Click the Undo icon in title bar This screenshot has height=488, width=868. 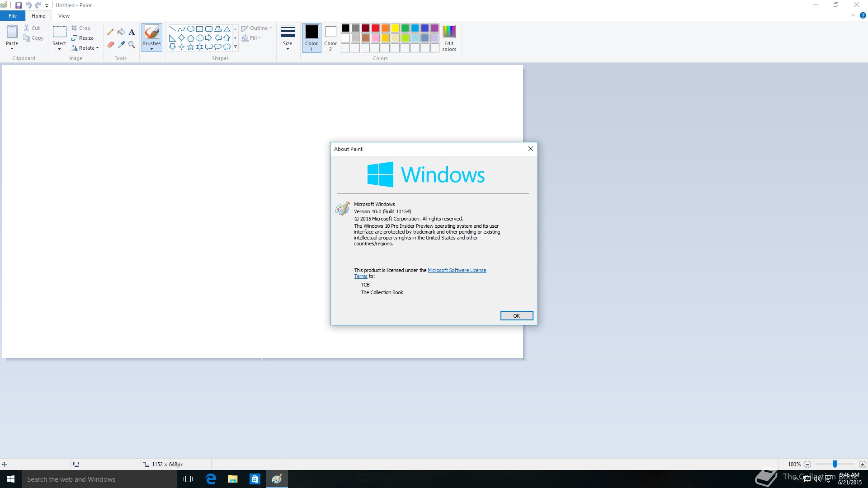coord(28,5)
